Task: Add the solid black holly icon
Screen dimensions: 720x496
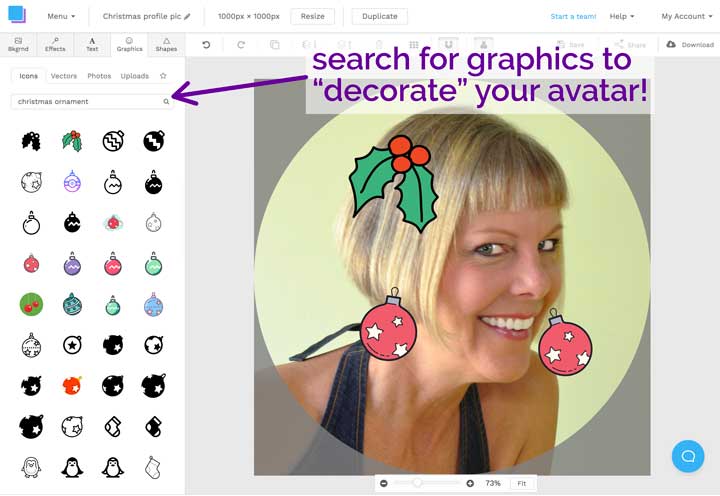Action: (x=31, y=141)
